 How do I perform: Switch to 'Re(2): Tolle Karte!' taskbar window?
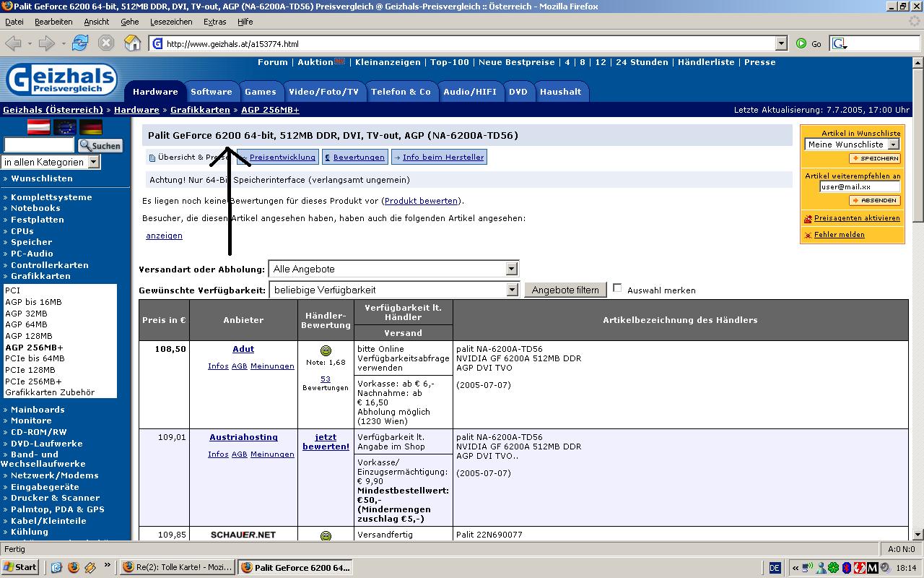178,567
